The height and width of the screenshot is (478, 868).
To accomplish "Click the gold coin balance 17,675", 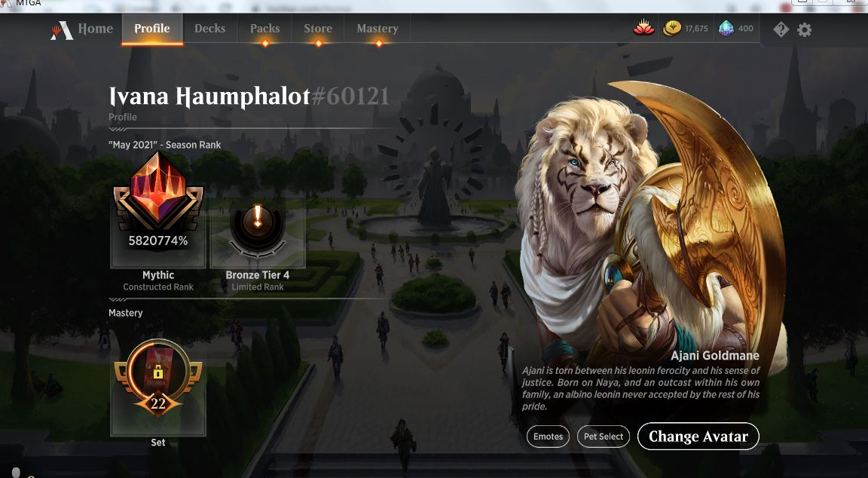I will (686, 28).
